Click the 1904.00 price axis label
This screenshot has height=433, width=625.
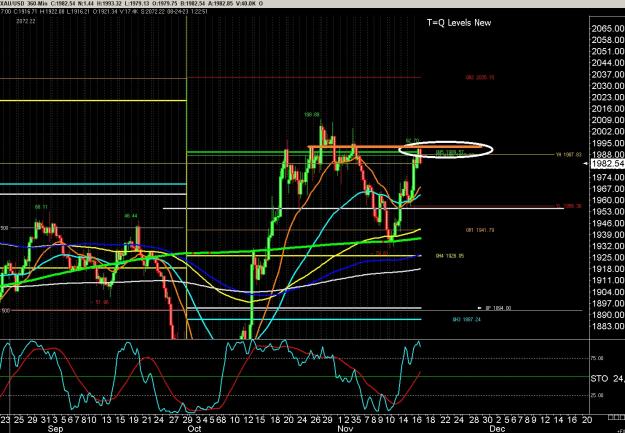point(608,292)
